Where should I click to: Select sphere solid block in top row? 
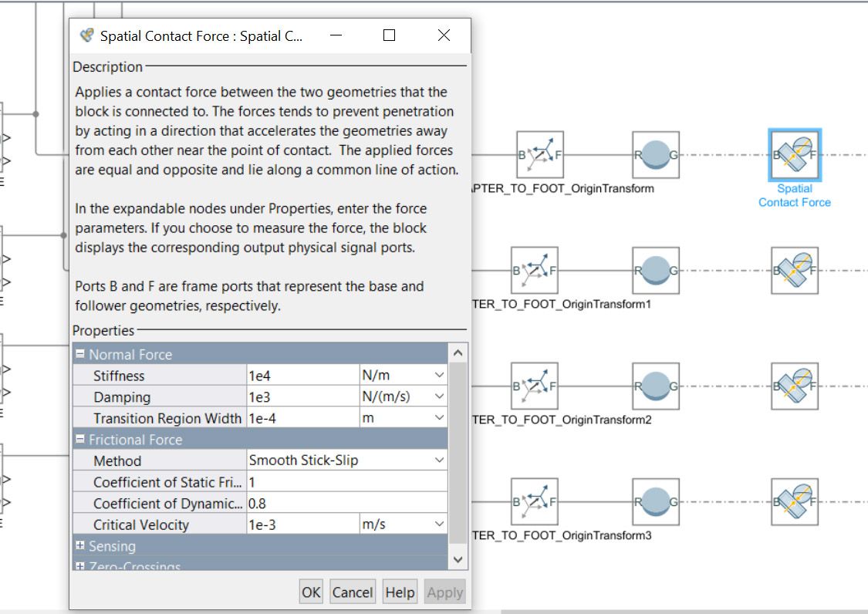tap(655, 155)
